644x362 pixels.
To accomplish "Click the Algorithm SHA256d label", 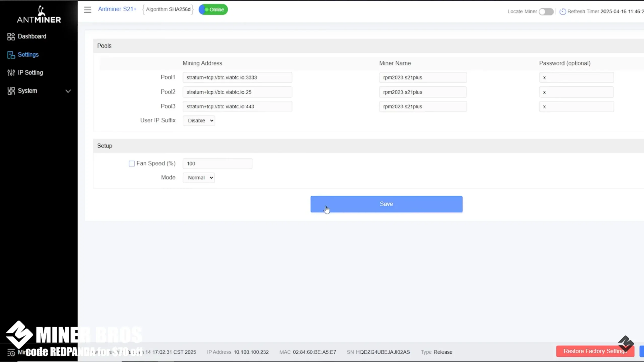I will (x=168, y=9).
